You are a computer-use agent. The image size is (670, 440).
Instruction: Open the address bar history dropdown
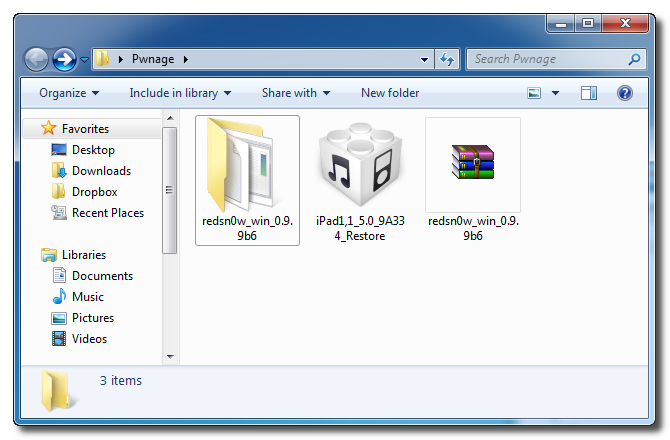click(424, 59)
